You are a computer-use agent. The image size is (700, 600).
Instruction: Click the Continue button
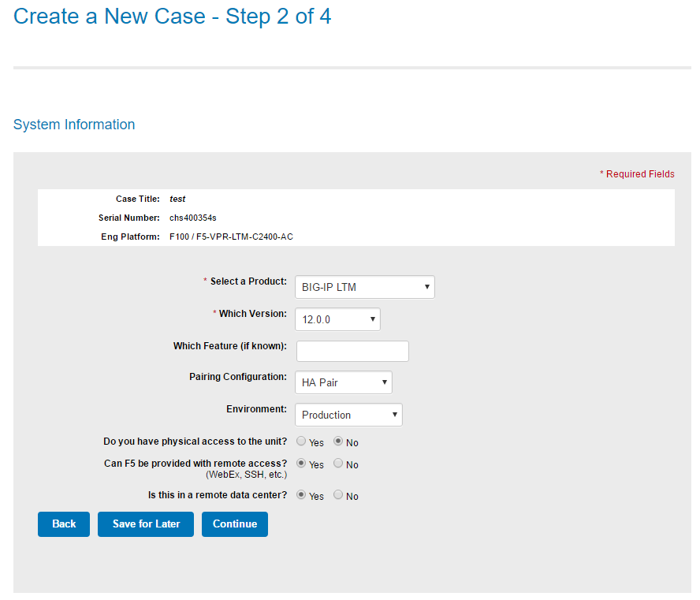click(235, 524)
